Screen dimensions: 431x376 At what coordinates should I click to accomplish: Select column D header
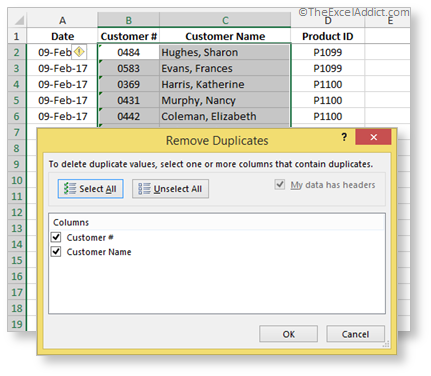tap(328, 21)
